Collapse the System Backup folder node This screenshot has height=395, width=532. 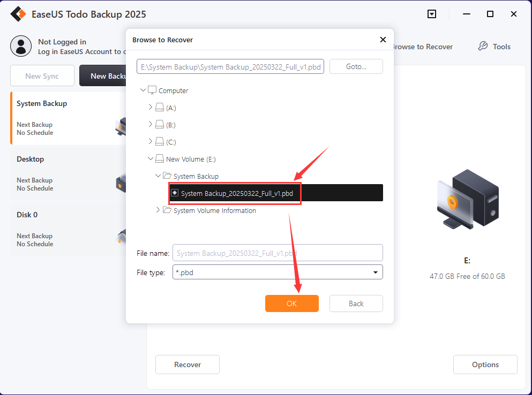tap(158, 176)
